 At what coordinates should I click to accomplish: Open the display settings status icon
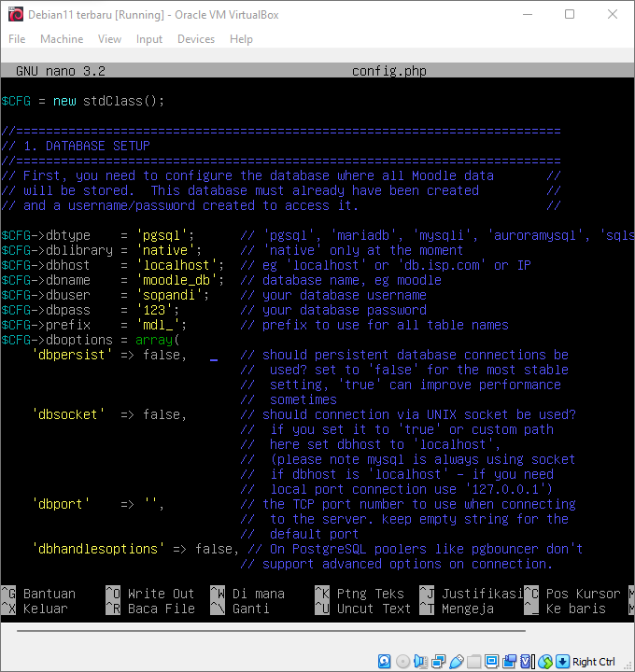point(492,662)
